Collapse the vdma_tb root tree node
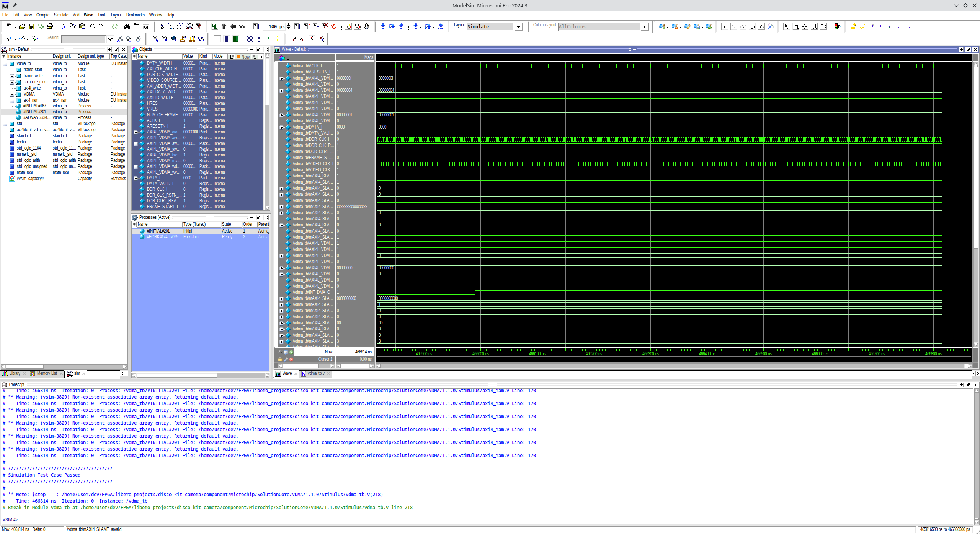Image resolution: width=980 pixels, height=534 pixels. click(5, 64)
